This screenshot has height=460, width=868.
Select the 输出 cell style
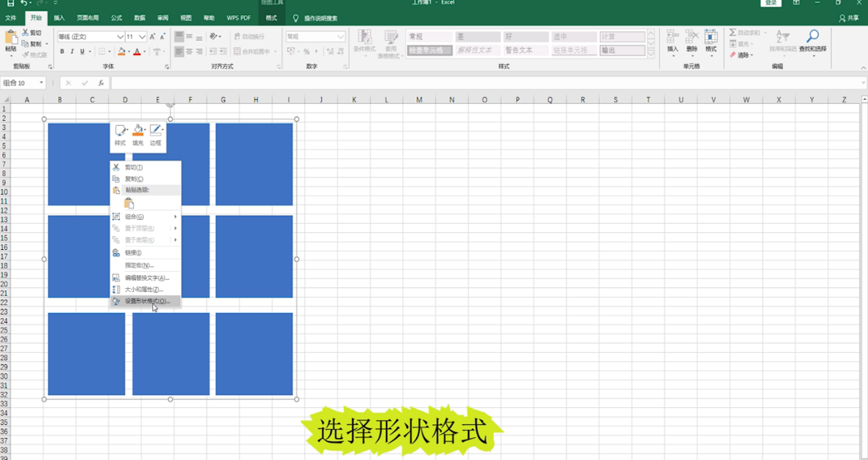point(622,49)
